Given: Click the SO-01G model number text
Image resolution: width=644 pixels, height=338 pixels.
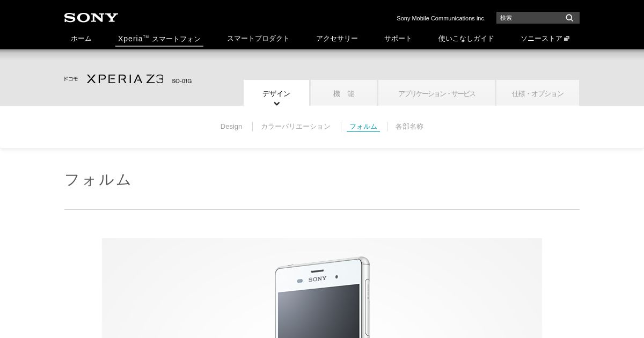Looking at the screenshot, I should tap(182, 81).
